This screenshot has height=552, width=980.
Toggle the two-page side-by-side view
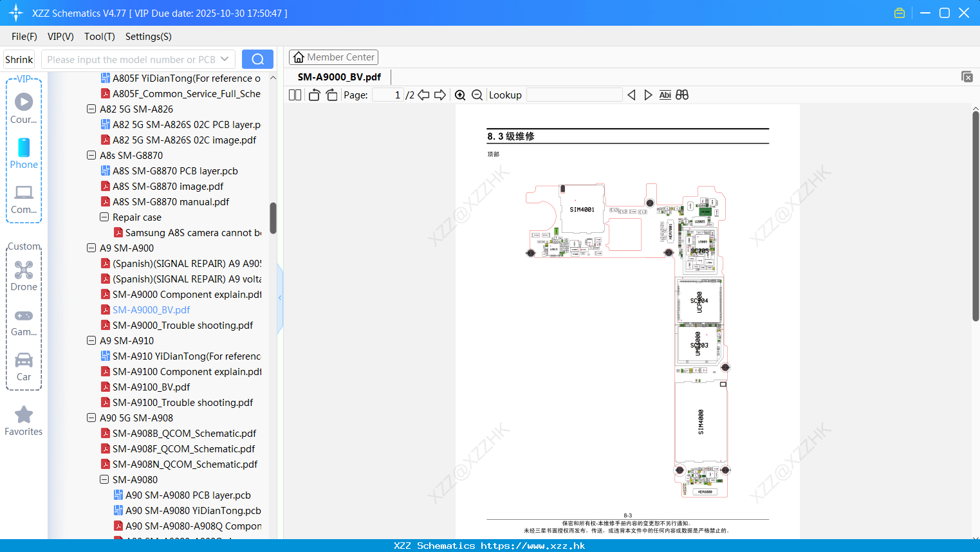point(295,95)
